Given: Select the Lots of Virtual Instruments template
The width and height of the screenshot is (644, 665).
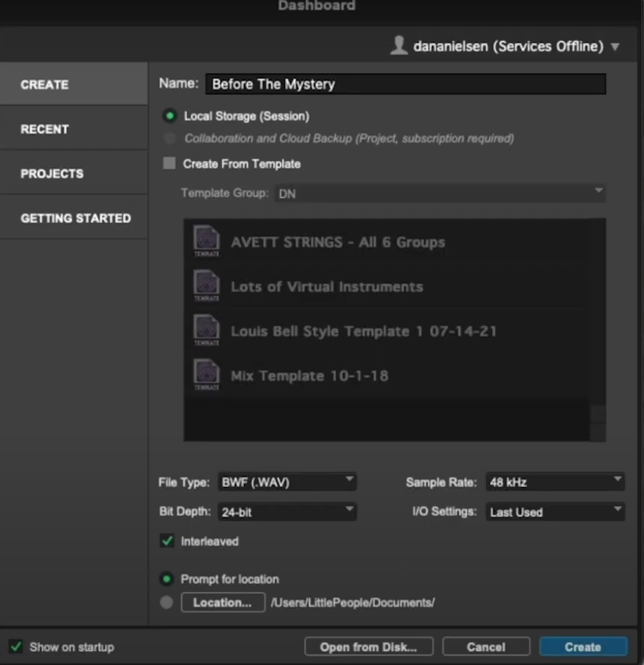Looking at the screenshot, I should coord(387,286).
